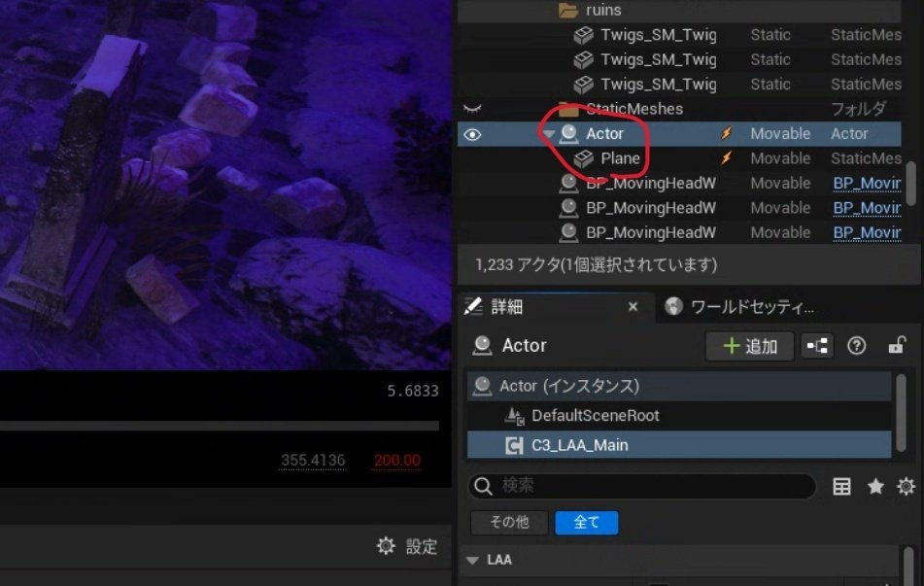Screen dimensions: 924x586
Task: Click the lightning icon on Actor row
Action: coord(727,133)
